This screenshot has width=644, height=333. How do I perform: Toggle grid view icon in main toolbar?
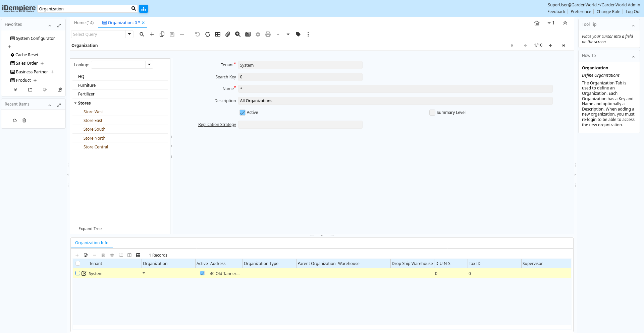218,34
